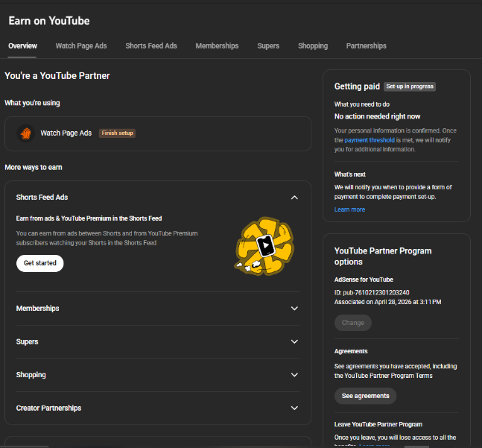Click the Earn on YouTube title
This screenshot has width=482, height=448.
point(49,21)
